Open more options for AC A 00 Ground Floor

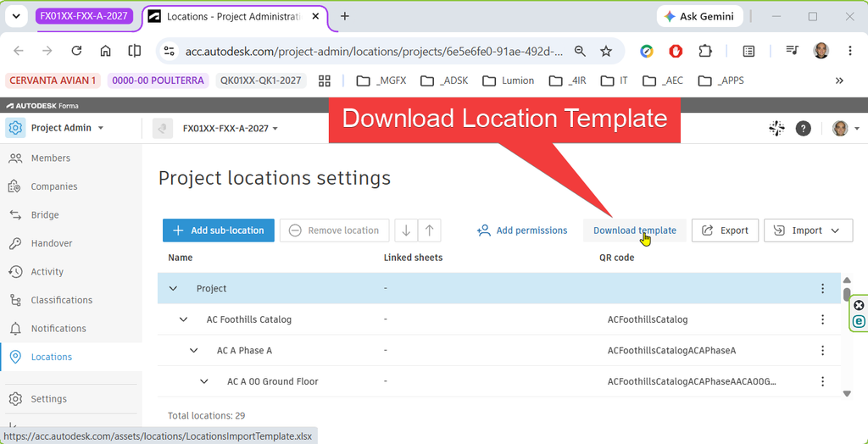822,381
